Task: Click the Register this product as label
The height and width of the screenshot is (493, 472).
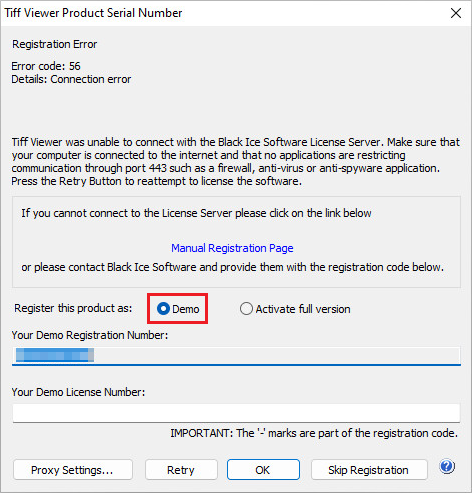Action: pyautogui.click(x=73, y=308)
